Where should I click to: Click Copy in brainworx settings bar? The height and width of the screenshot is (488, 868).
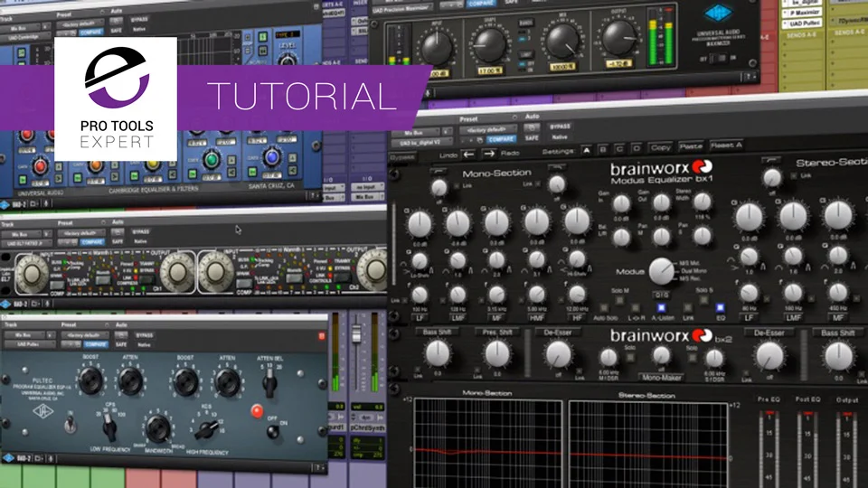[x=660, y=147]
